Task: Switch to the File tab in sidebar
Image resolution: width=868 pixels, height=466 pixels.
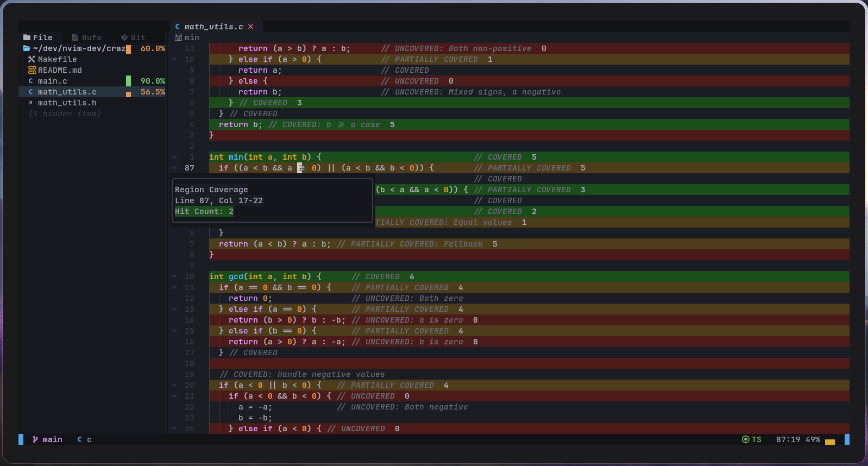Action: tap(38, 37)
